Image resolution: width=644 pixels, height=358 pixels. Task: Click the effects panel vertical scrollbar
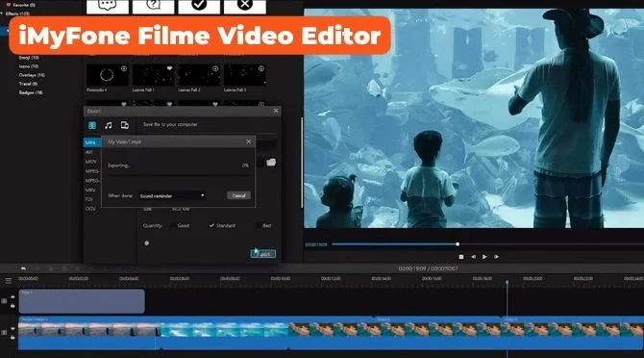[x=302, y=163]
